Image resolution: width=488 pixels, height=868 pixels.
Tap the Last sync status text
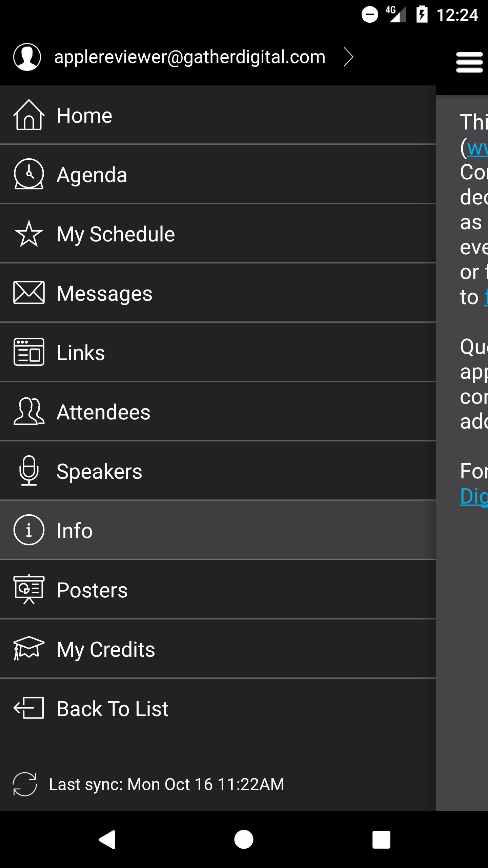tap(166, 784)
